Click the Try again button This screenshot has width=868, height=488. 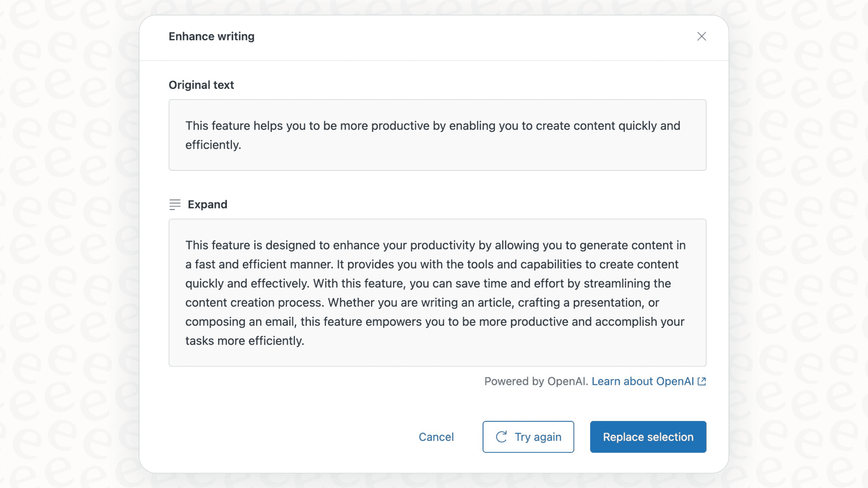528,436
